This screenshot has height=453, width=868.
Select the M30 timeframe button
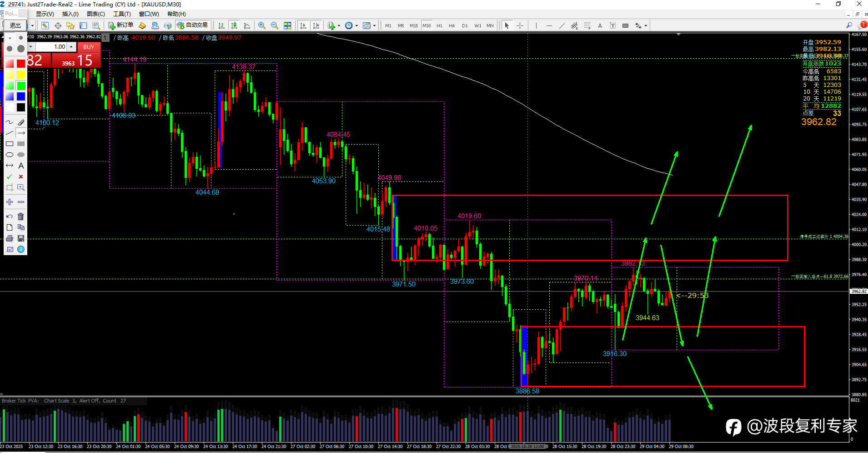tap(426, 25)
